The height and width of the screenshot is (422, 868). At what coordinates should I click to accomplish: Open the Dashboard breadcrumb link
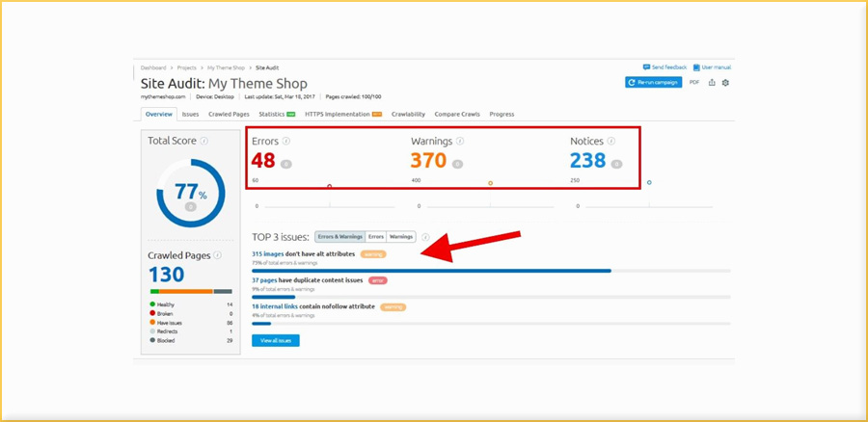(153, 67)
